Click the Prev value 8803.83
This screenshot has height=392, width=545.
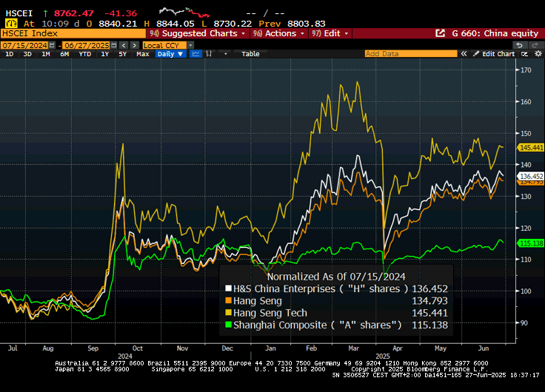[x=307, y=24]
